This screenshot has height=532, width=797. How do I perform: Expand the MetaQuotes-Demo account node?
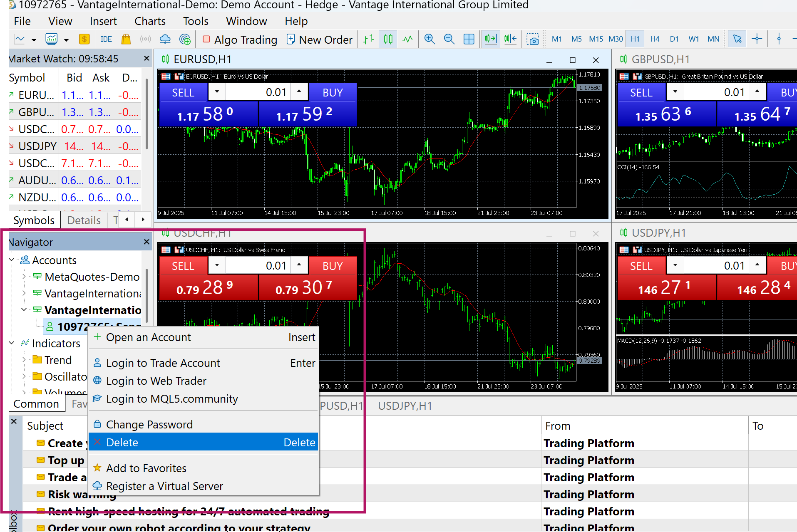tap(24, 277)
